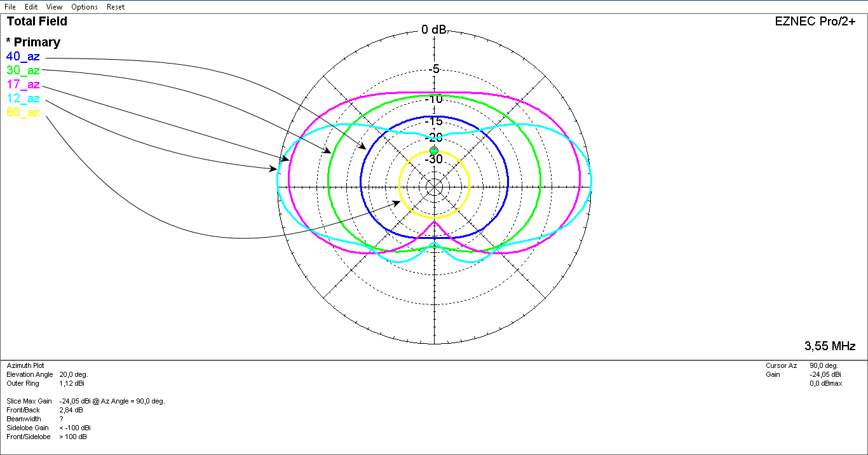Select the yellow 80_az trace label
The image size is (868, 455).
coord(23,112)
